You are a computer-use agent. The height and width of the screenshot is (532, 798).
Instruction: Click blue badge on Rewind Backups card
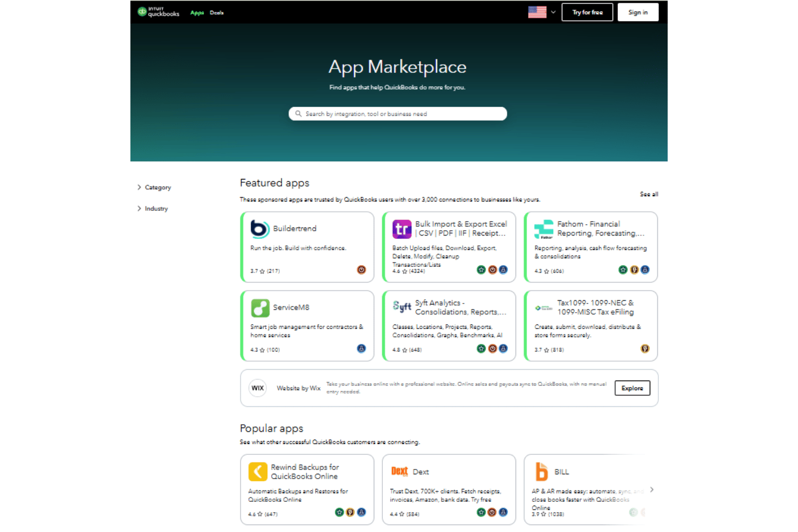tap(361, 512)
